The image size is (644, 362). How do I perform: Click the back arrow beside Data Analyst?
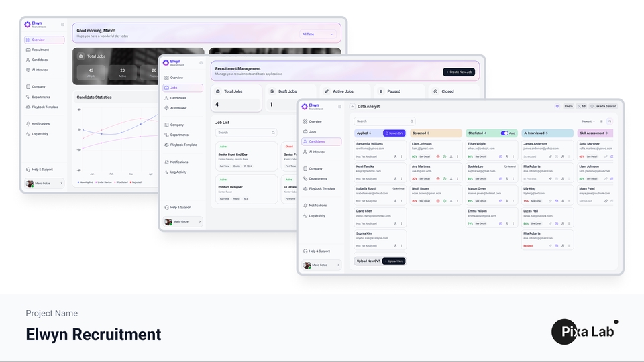click(x=352, y=106)
